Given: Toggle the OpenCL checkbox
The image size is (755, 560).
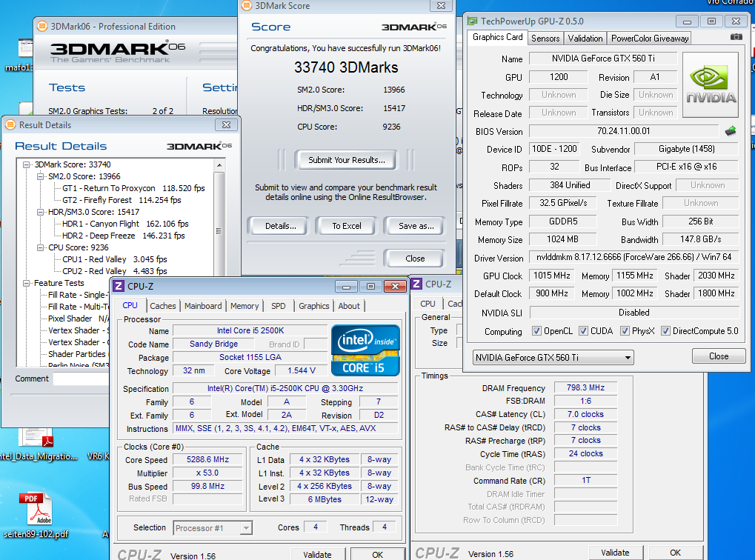Looking at the screenshot, I should [536, 331].
